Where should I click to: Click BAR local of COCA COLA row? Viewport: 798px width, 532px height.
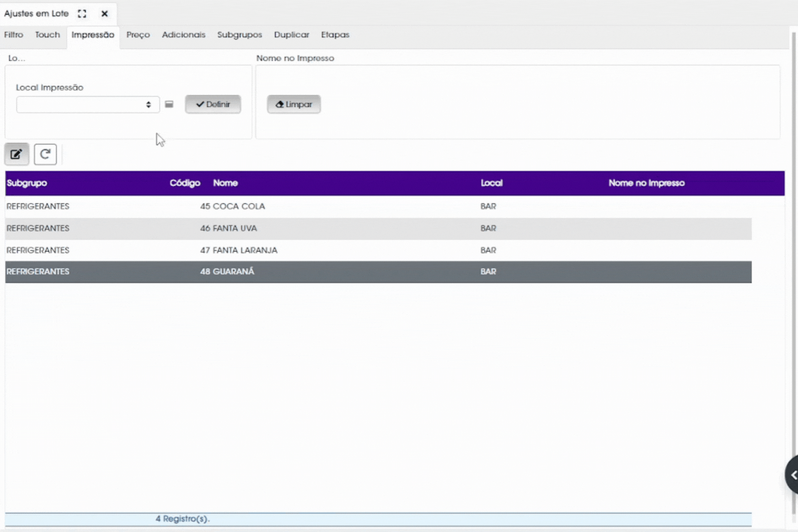pyautogui.click(x=488, y=206)
